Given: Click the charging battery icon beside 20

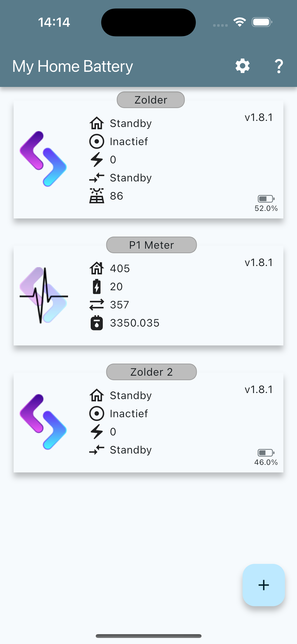Looking at the screenshot, I should click(x=96, y=286).
